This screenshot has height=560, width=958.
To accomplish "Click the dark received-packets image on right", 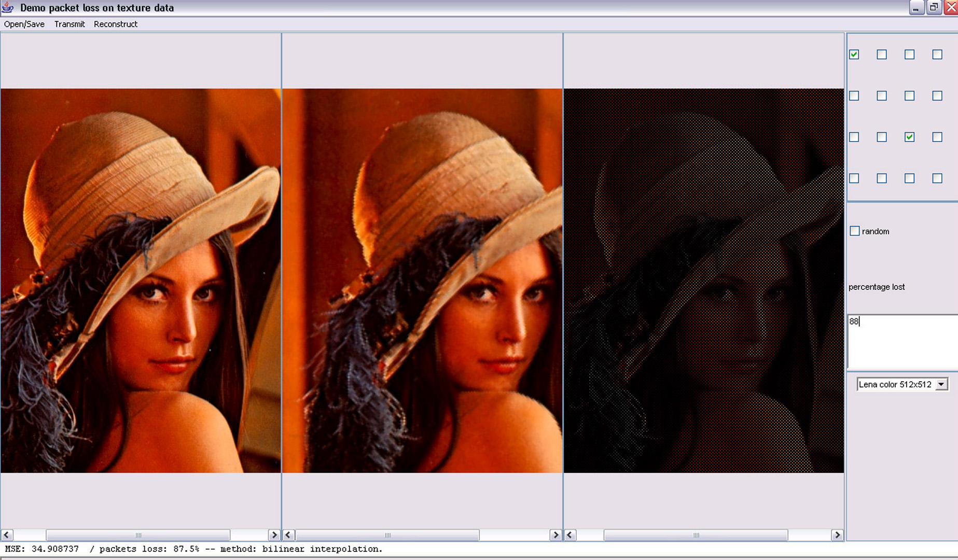I will tap(704, 281).
